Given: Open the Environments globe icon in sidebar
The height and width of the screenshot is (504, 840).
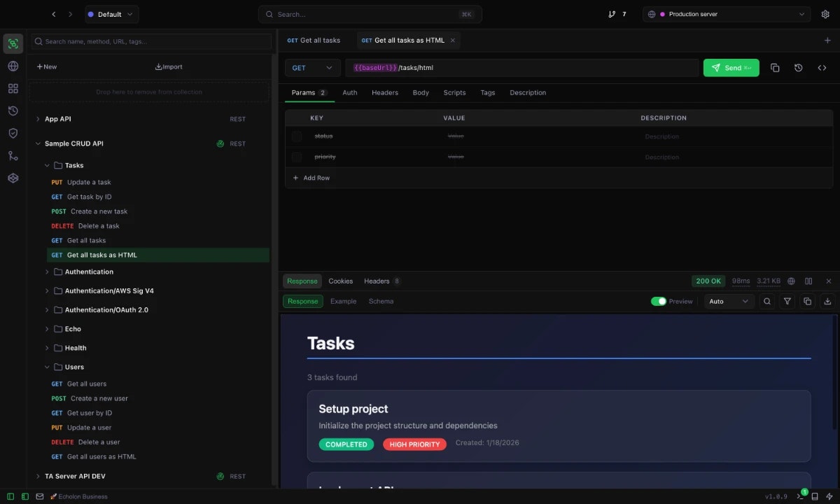Looking at the screenshot, I should pyautogui.click(x=13, y=66).
